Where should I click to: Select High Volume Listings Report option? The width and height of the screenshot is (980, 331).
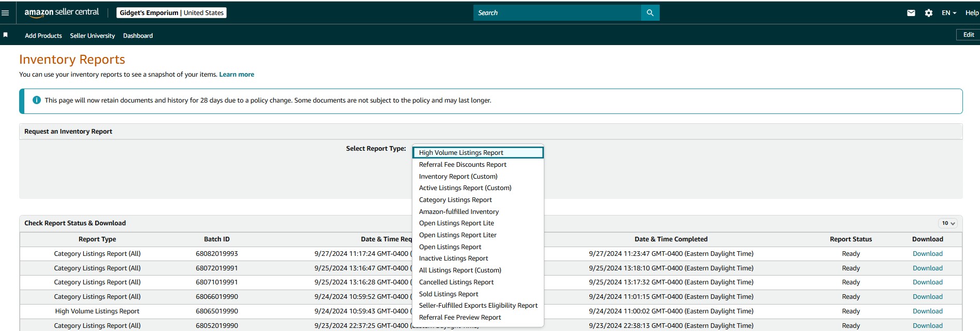point(478,152)
